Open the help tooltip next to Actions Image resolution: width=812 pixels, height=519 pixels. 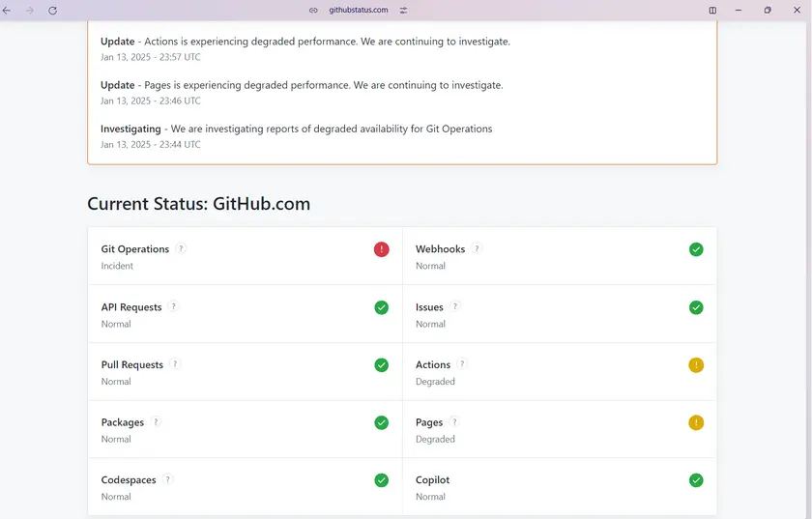pyautogui.click(x=462, y=363)
